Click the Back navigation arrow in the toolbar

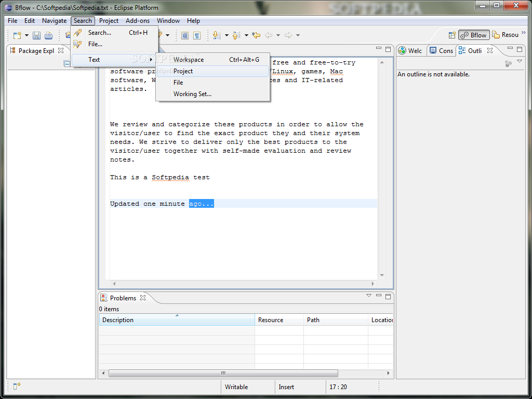pyautogui.click(x=269, y=35)
